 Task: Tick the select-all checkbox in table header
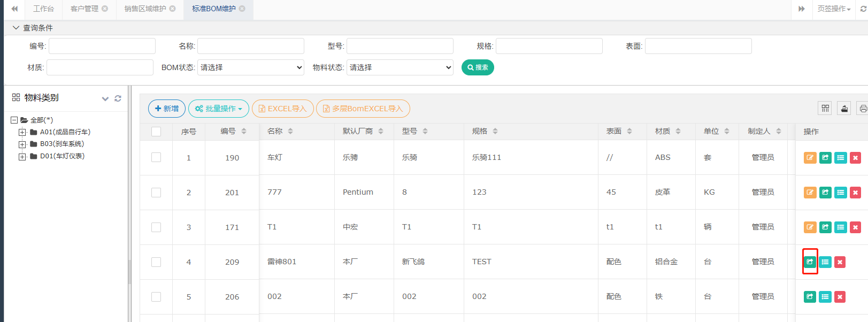pyautogui.click(x=156, y=132)
